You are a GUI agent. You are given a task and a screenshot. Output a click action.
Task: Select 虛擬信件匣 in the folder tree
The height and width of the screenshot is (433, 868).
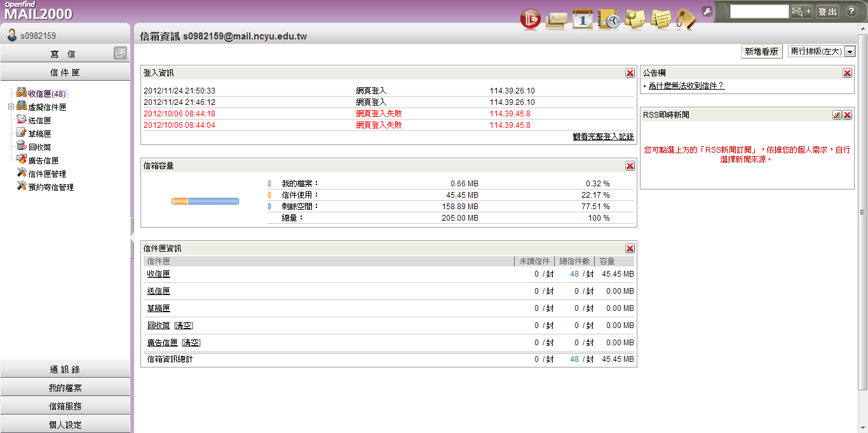[x=47, y=107]
